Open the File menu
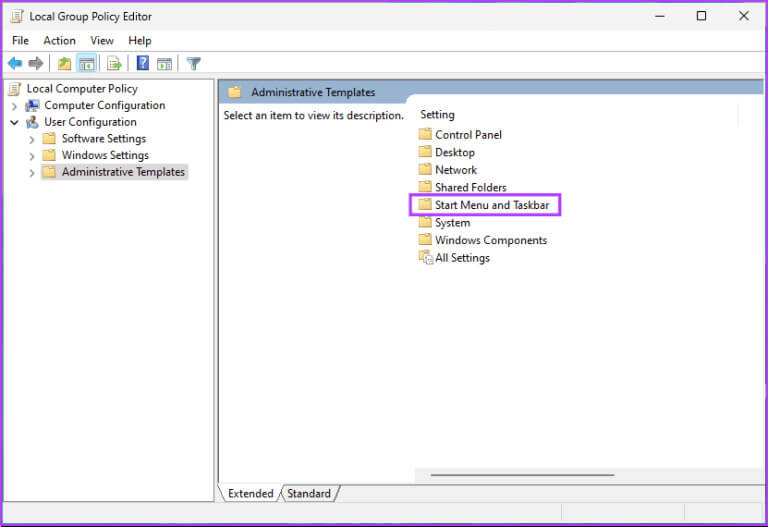Image resolution: width=768 pixels, height=527 pixels. tap(21, 41)
